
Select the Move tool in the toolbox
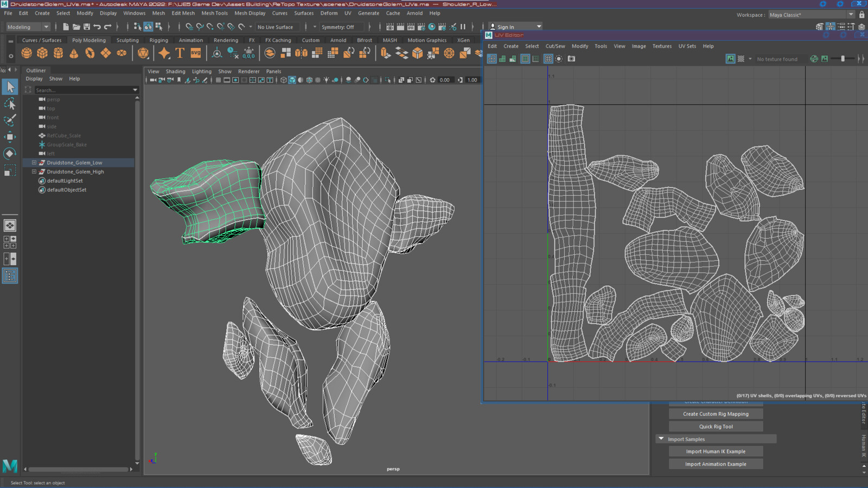point(10,137)
